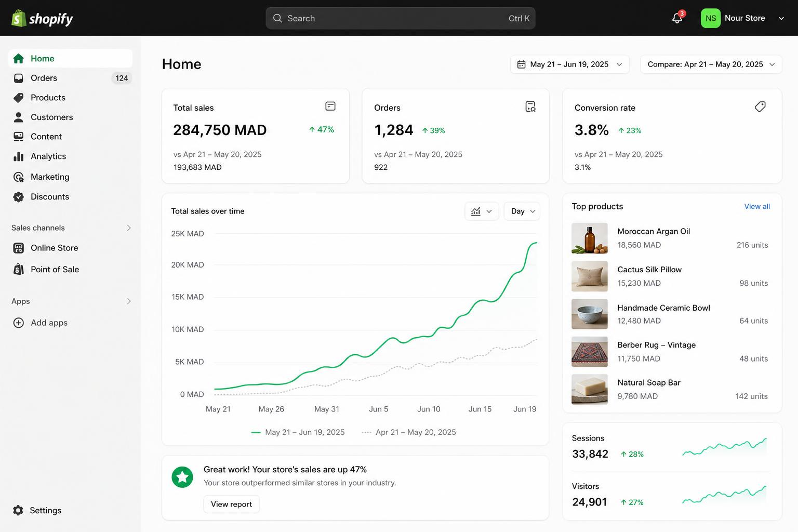The width and height of the screenshot is (798, 532).
Task: Click the Orders count badge 124
Action: click(x=122, y=78)
